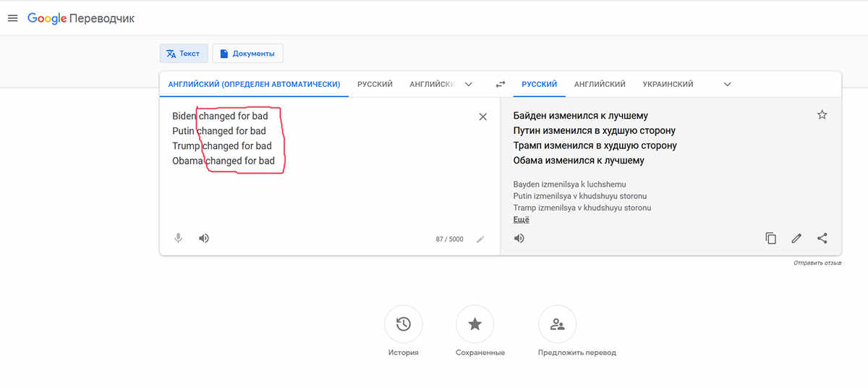
Task: Clear the source text
Action: (x=483, y=117)
